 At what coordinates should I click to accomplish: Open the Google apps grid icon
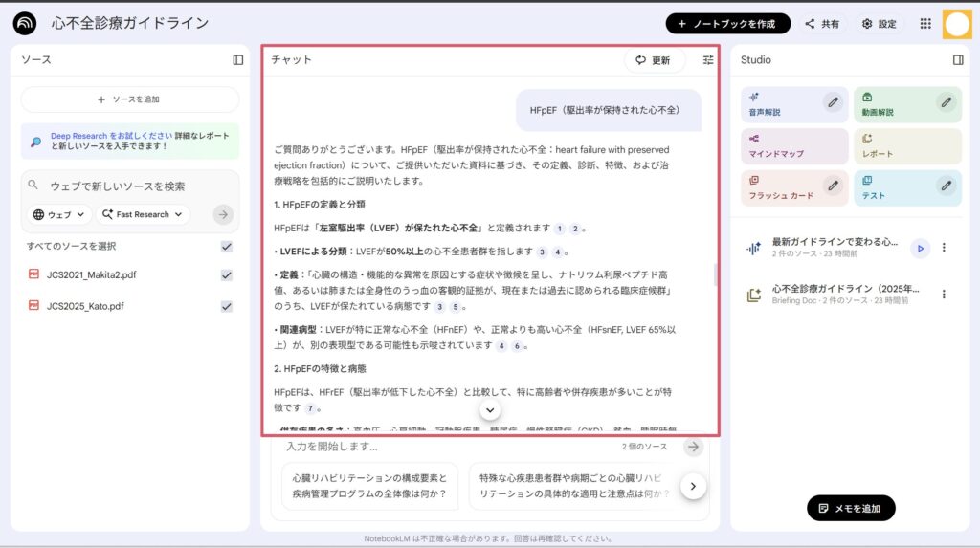[x=925, y=24]
